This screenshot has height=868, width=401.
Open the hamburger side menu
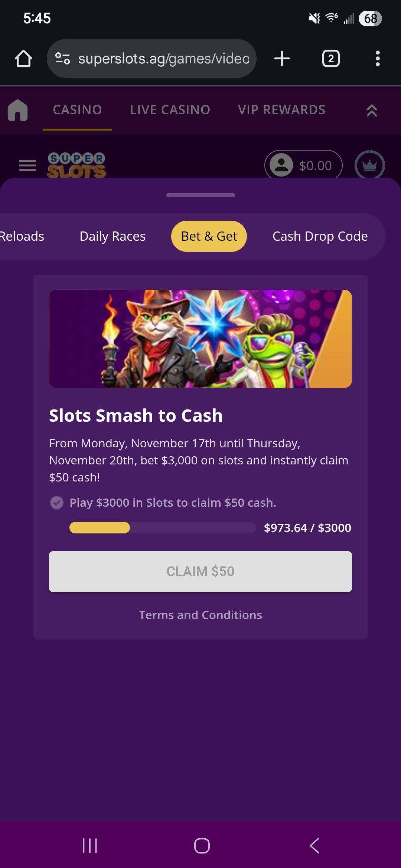tap(27, 165)
